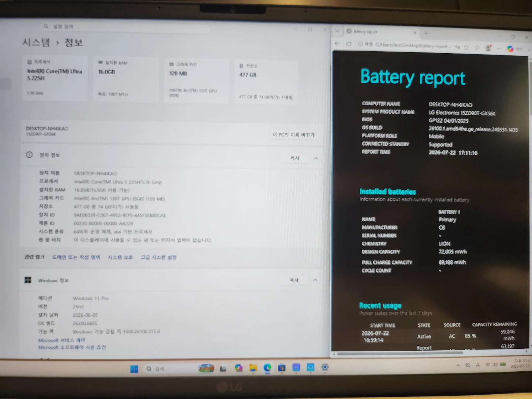Open the 시스템 보호 link

pos(120,257)
